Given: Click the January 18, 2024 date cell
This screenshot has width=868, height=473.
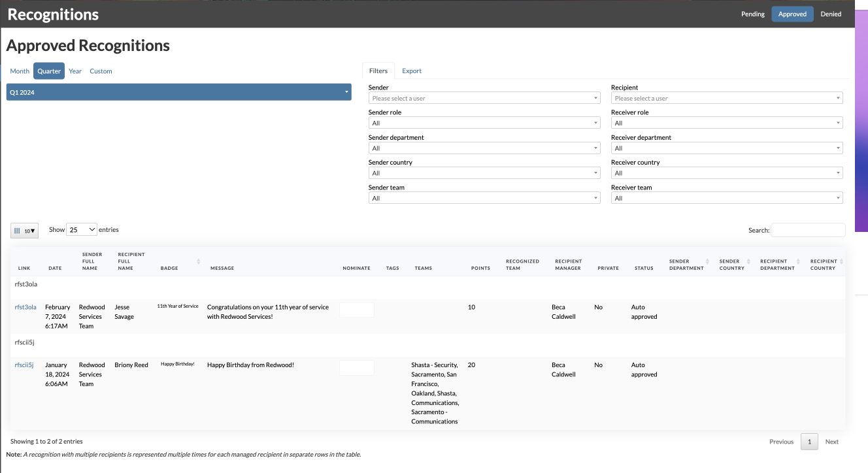Looking at the screenshot, I should 57,374.
